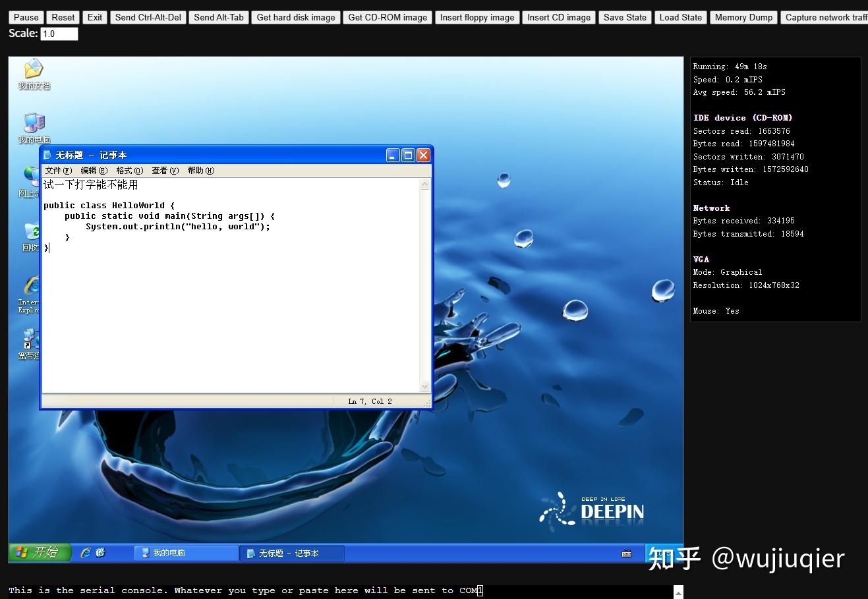Open the 文件 menu in Notepad
868x599 pixels.
[x=58, y=170]
